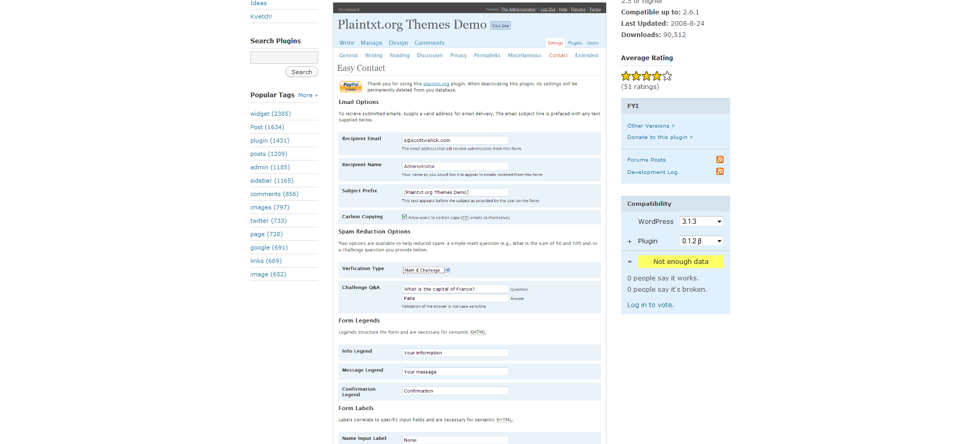Image resolution: width=980 pixels, height=444 pixels.
Task: Select the Permalinks settings submenu
Action: click(487, 55)
